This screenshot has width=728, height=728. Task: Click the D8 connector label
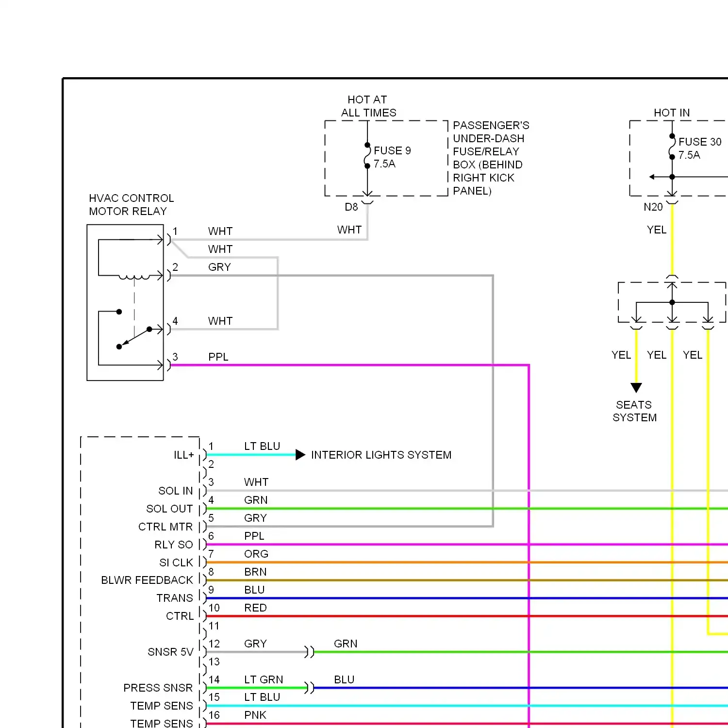pyautogui.click(x=351, y=207)
